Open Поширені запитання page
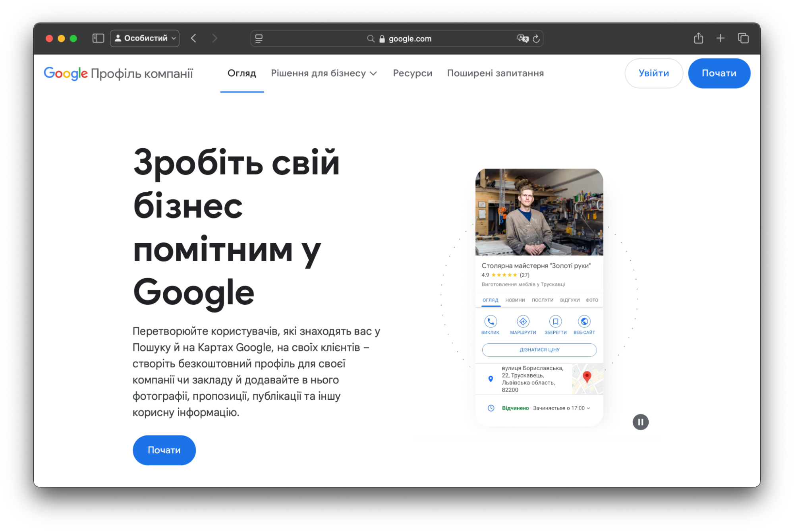The height and width of the screenshot is (532, 794). click(x=495, y=74)
